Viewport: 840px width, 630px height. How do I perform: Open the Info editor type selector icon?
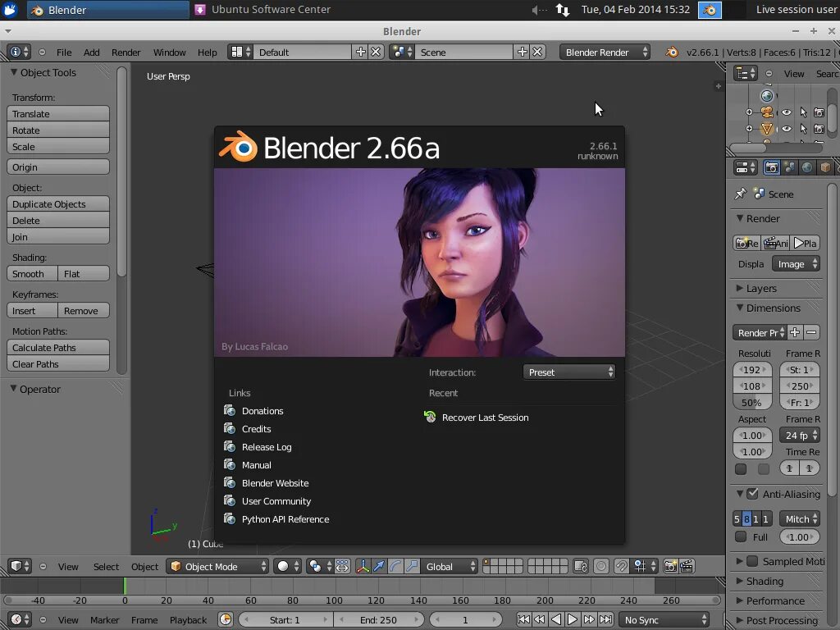(x=19, y=52)
